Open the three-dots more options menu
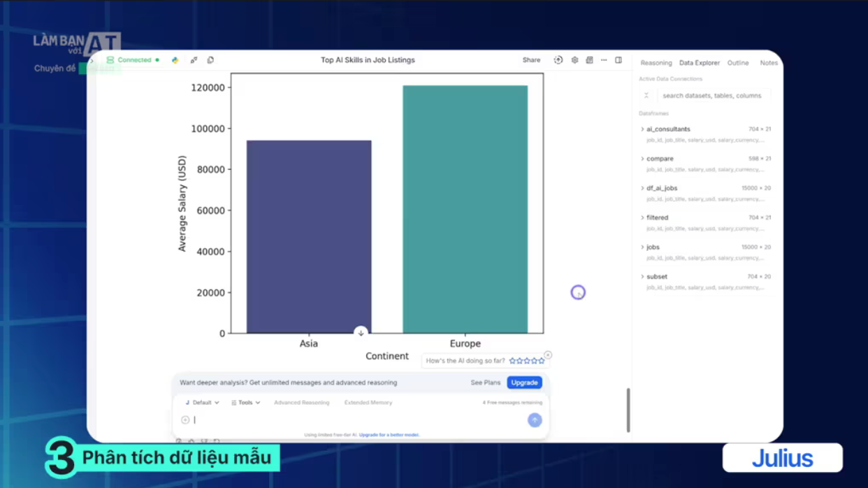The height and width of the screenshot is (488, 868). pyautogui.click(x=604, y=60)
